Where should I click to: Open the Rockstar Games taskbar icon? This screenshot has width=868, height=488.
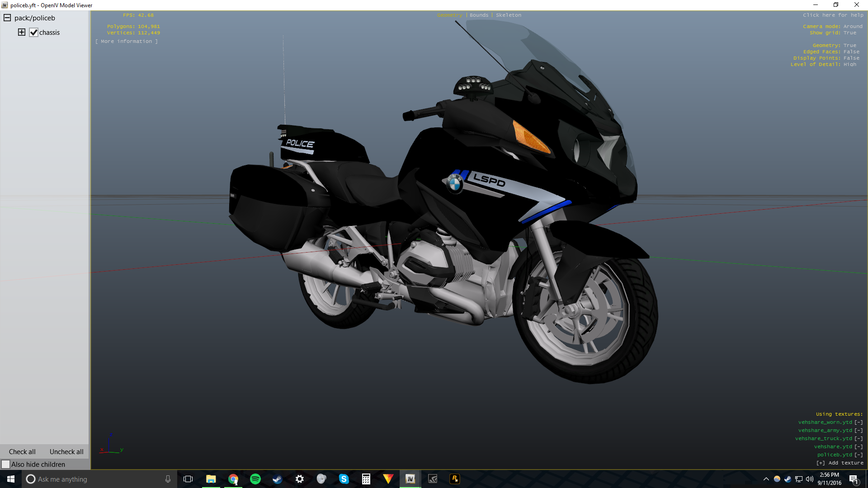click(454, 479)
